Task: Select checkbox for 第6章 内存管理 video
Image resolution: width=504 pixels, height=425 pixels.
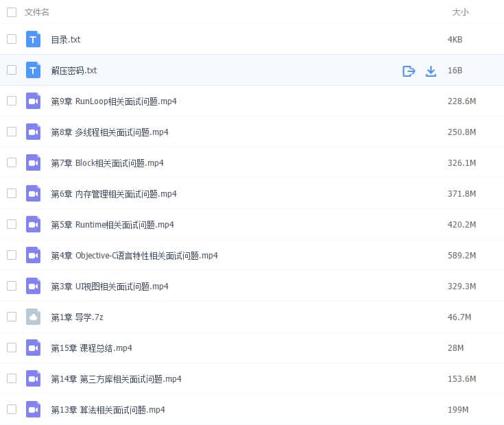Action: click(x=12, y=193)
